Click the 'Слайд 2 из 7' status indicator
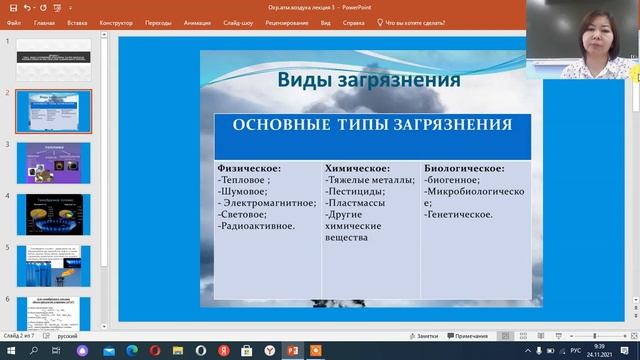 point(19,336)
